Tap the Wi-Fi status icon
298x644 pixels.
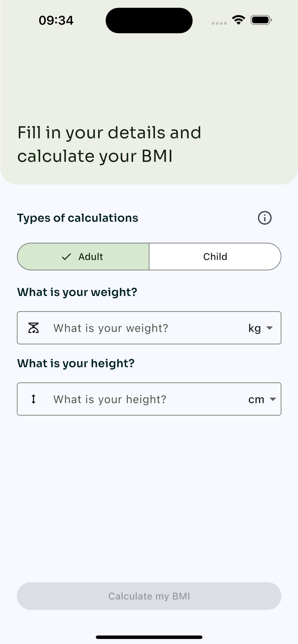click(238, 20)
